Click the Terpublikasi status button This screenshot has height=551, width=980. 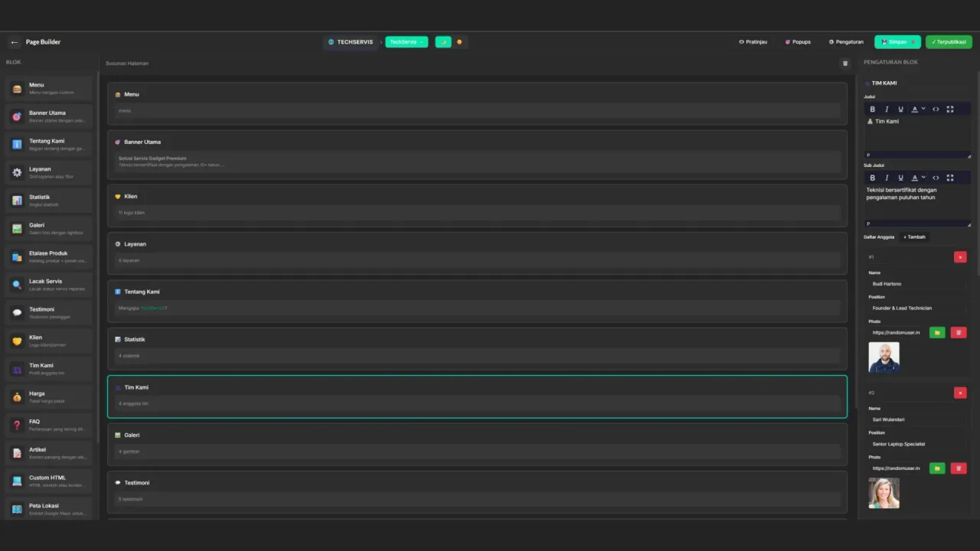click(949, 42)
